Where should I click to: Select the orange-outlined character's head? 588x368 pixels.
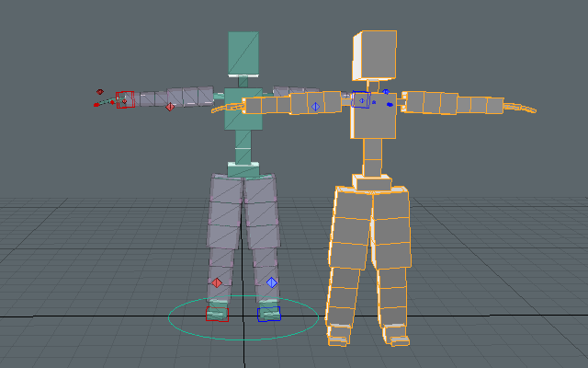tap(374, 55)
